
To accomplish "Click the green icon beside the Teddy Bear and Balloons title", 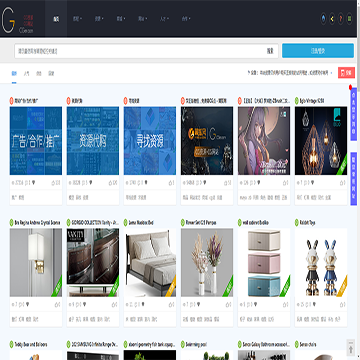I will pos(12,344).
